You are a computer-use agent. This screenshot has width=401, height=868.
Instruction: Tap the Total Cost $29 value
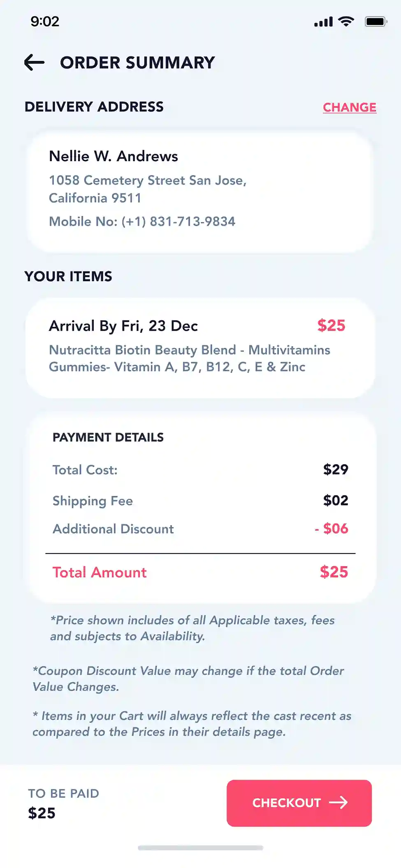coord(336,470)
